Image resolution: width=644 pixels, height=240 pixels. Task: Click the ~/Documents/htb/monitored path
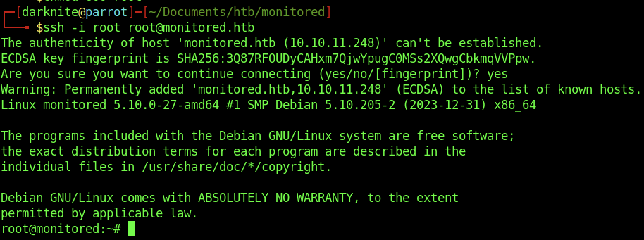coord(237,12)
